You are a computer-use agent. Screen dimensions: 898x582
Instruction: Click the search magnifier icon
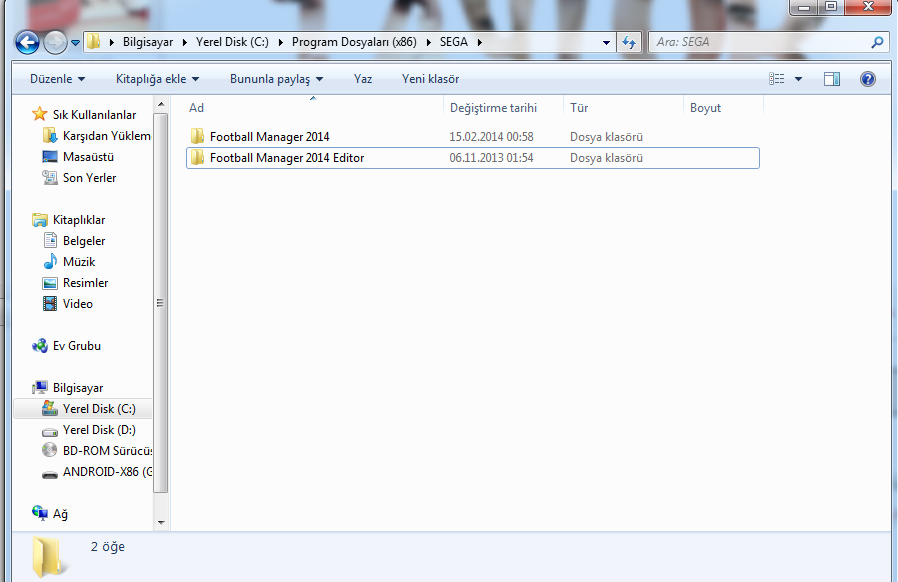877,42
